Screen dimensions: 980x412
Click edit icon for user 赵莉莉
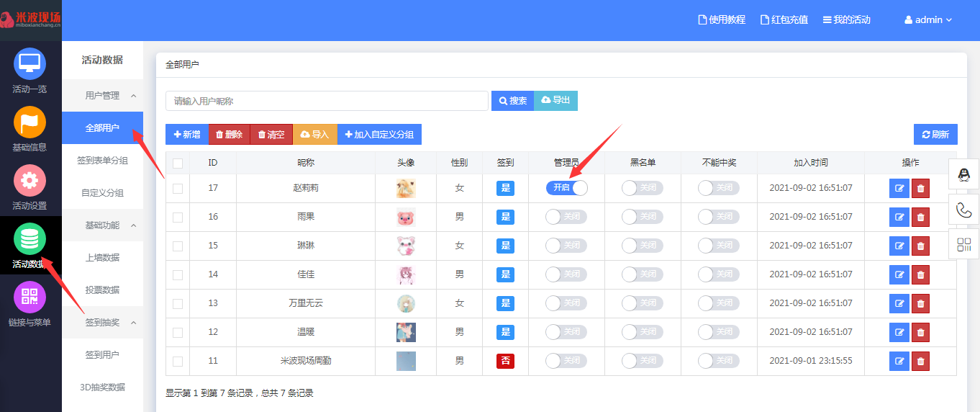[899, 188]
